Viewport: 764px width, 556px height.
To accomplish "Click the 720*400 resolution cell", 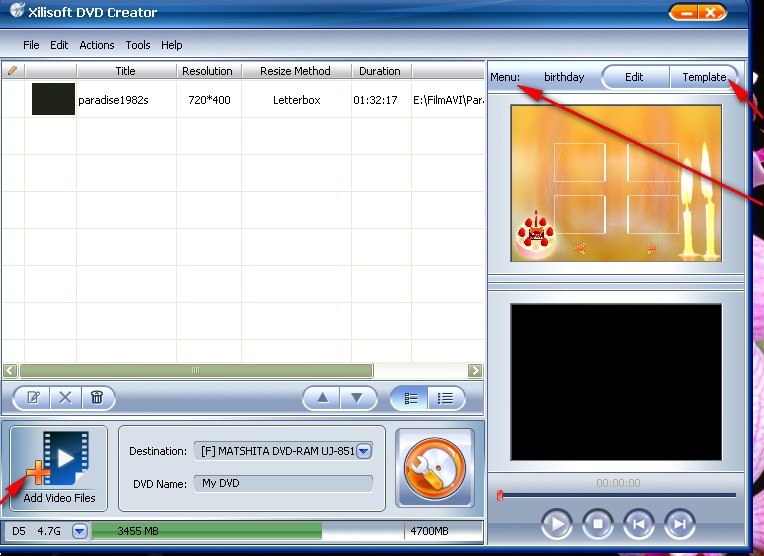I will (x=210, y=100).
